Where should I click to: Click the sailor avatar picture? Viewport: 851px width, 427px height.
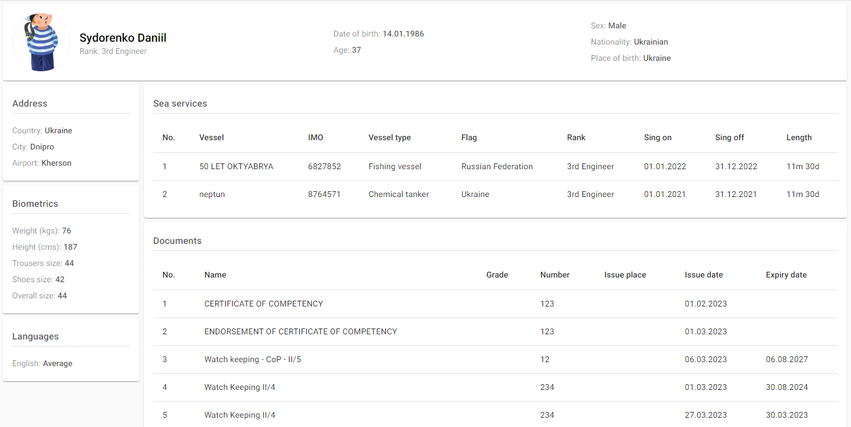[42, 42]
